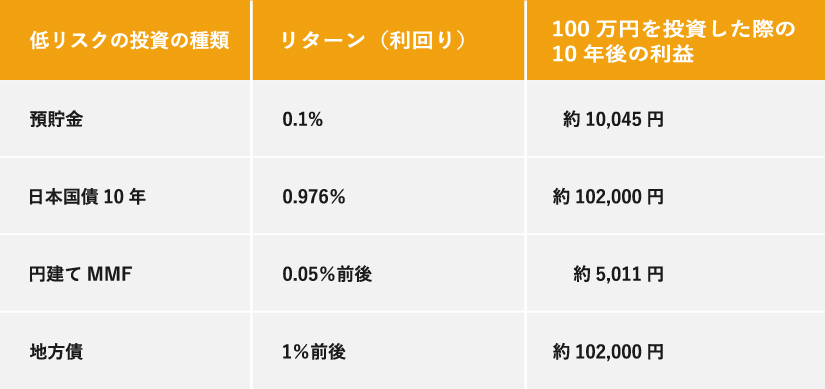Select the 預貯金 row label

click(x=56, y=120)
